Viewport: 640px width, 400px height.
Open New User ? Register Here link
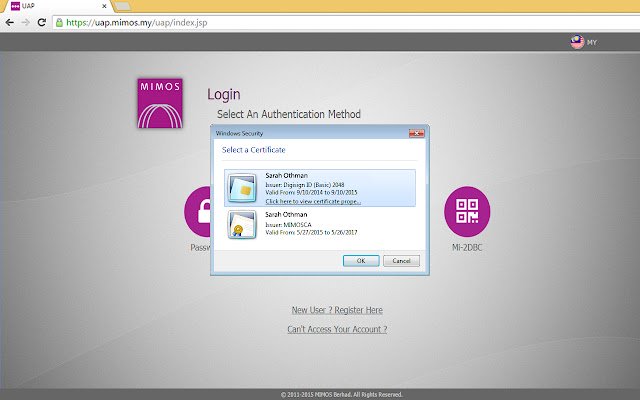337,310
